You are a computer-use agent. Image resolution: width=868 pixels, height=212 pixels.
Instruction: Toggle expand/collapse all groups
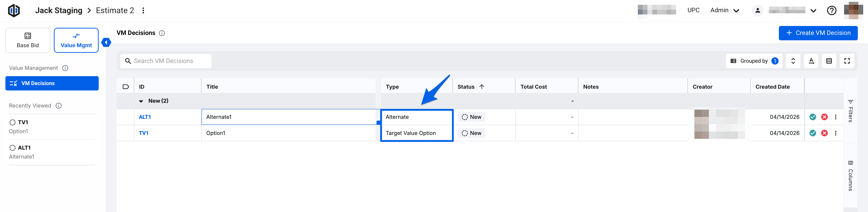(793, 61)
